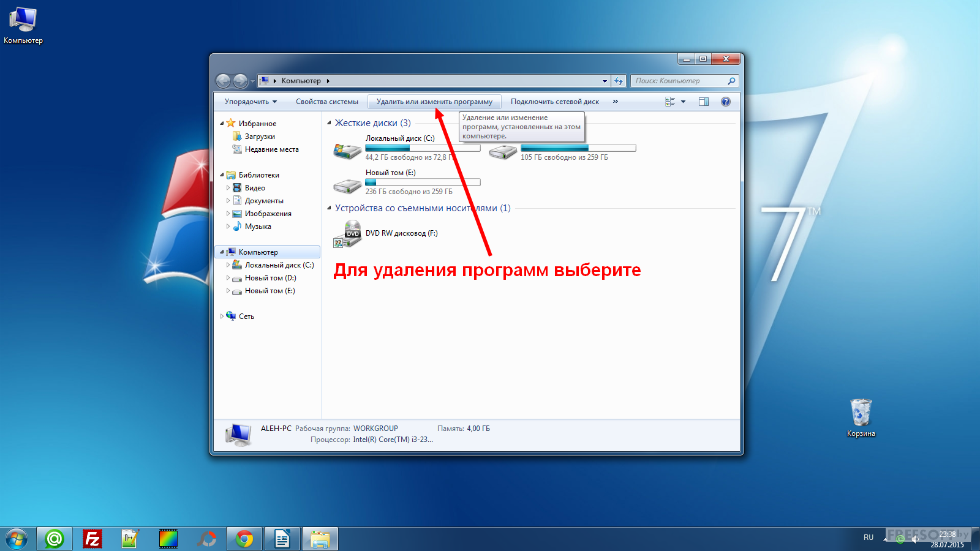Expand the Музыка library node
The height and width of the screenshot is (551, 980).
click(x=228, y=227)
